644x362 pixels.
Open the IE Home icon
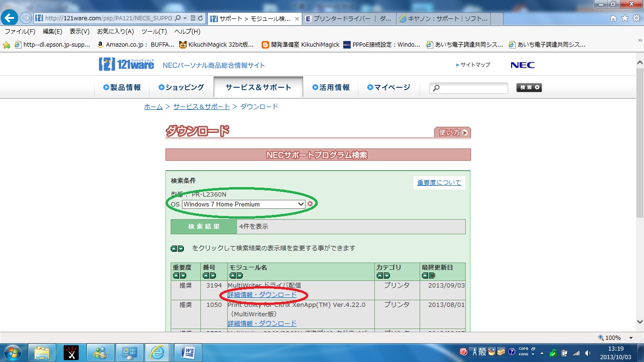[x=613, y=18]
